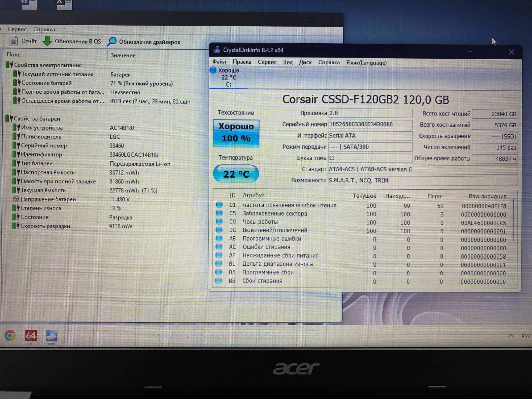Click the Возможности field S.M.A.R.T., NCQ, TRIM
The image size is (532, 399).
tap(423, 180)
